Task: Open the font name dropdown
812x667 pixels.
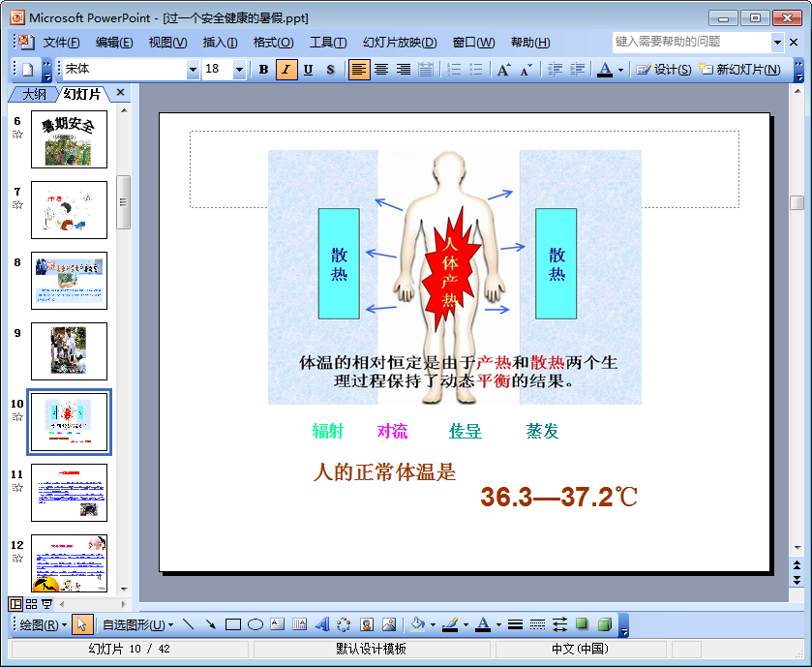Action: point(193,70)
